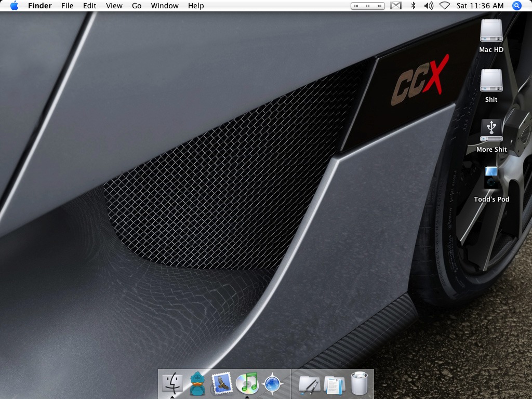
Task: Click the Mac HD label text
Action: point(491,49)
